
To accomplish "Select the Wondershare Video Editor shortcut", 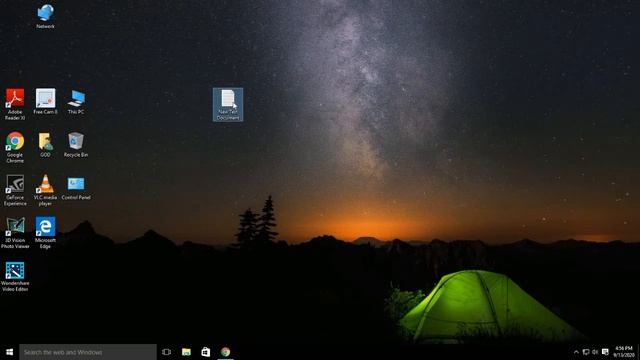I will tap(15, 276).
